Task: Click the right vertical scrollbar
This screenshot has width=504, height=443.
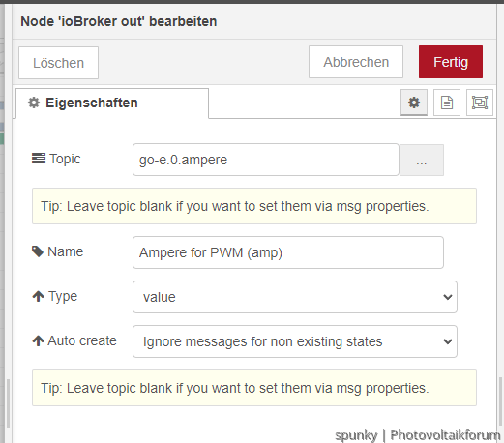Action: (x=500, y=399)
